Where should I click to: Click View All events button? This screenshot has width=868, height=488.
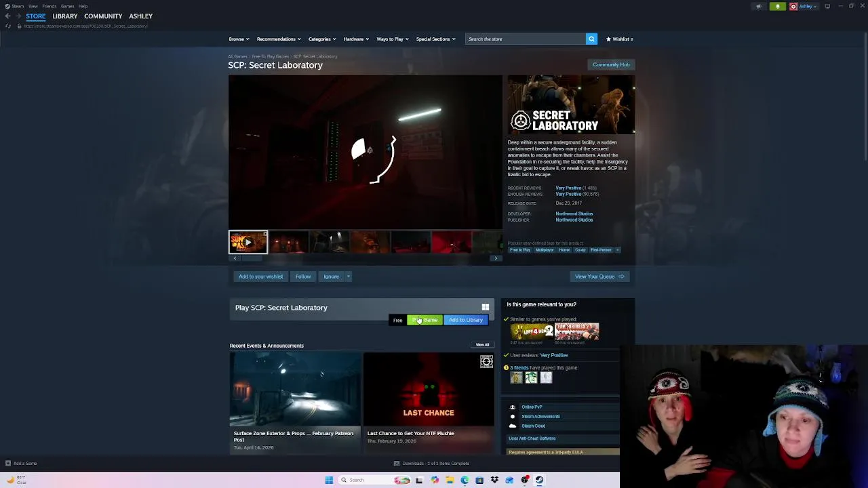(x=482, y=345)
